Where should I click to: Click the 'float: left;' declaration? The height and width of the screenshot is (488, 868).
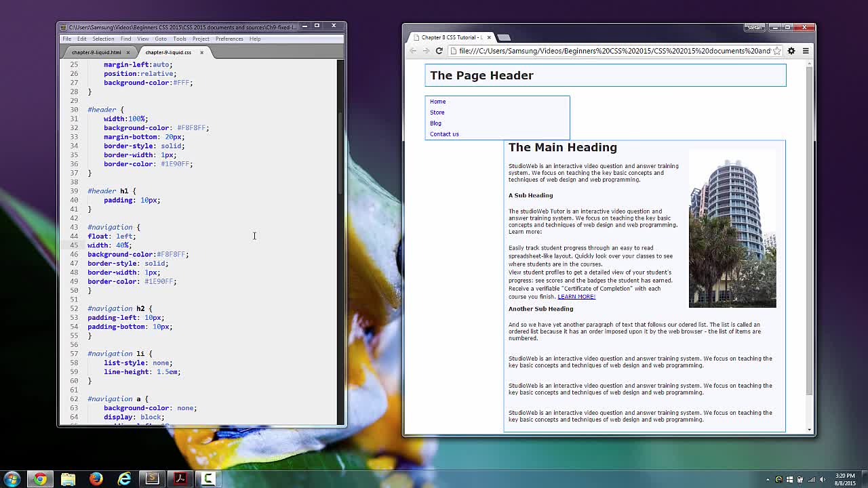coord(111,237)
